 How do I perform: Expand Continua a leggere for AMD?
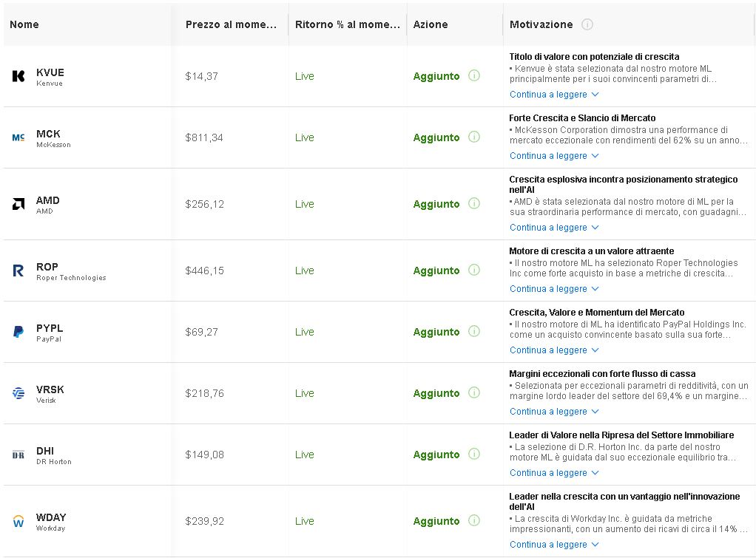(553, 228)
